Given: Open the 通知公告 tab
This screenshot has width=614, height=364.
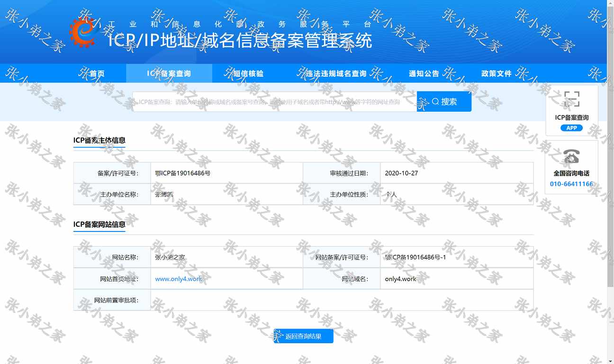Looking at the screenshot, I should click(424, 73).
